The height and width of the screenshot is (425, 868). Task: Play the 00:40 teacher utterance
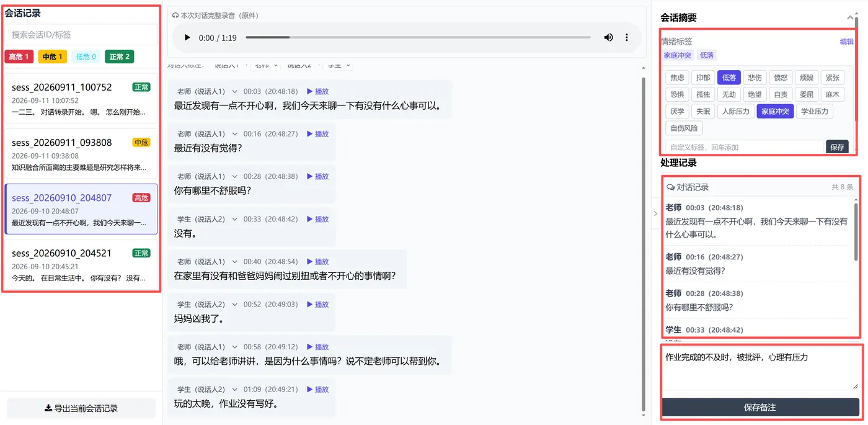pos(318,262)
